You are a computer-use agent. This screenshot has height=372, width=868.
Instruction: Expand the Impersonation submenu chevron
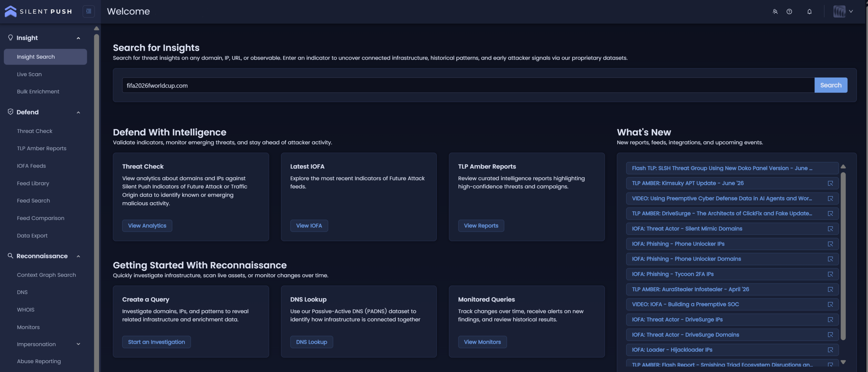(78, 344)
